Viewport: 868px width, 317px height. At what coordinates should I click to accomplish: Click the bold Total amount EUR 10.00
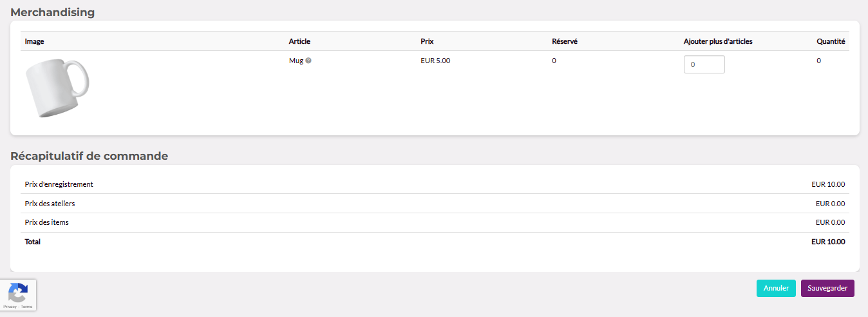[x=828, y=242]
